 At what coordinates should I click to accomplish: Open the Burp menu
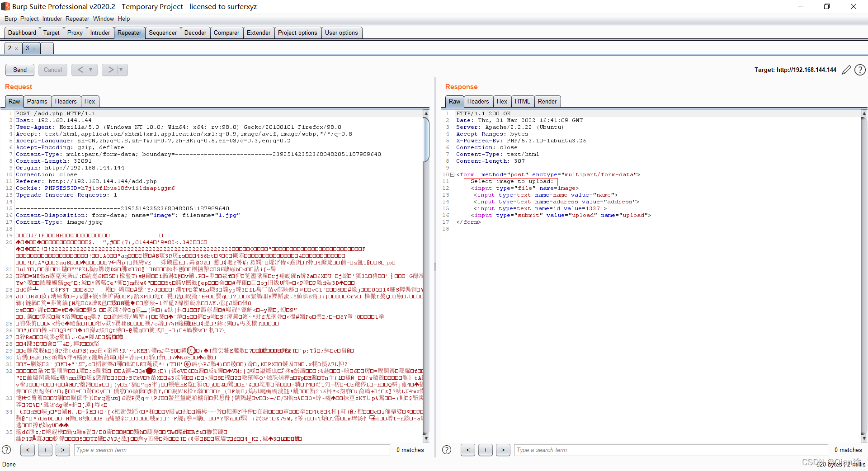pyautogui.click(x=10, y=19)
